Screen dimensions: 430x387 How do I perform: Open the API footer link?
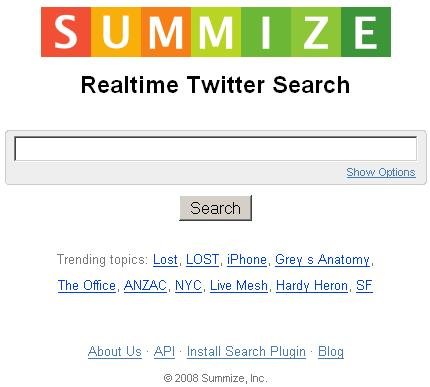coord(164,351)
